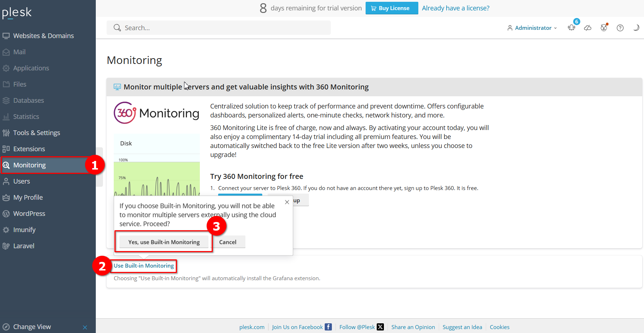Click the WordPress logo icon in sidebar
The height and width of the screenshot is (333, 644).
click(x=6, y=214)
